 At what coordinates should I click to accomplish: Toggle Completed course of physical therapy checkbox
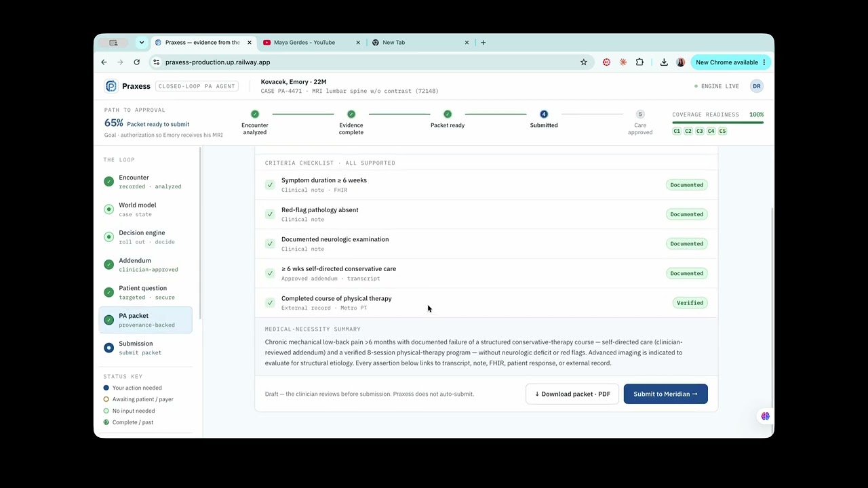point(270,302)
